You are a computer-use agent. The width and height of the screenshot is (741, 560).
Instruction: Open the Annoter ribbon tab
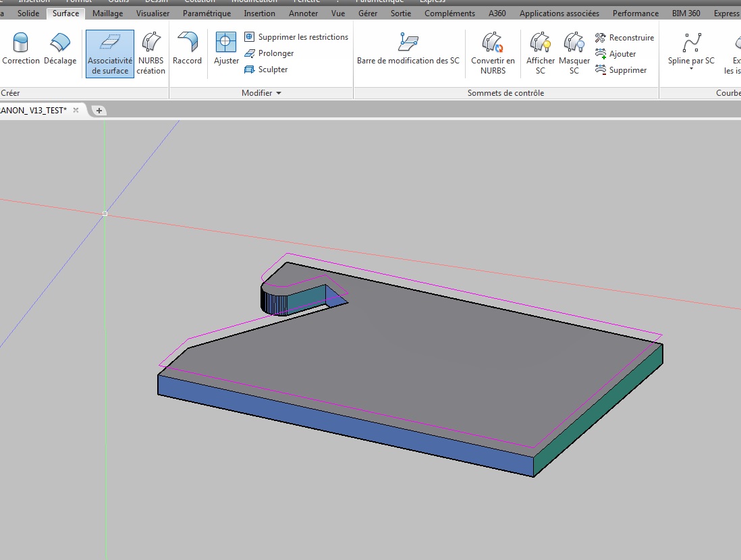pos(304,13)
